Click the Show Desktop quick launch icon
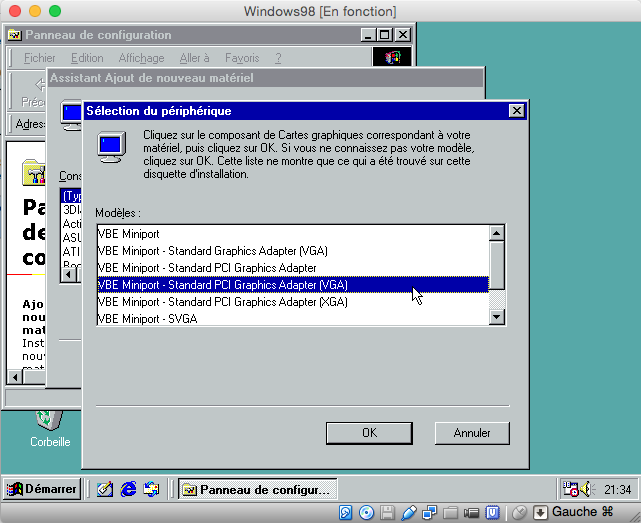The height and width of the screenshot is (523, 641). click(105, 489)
